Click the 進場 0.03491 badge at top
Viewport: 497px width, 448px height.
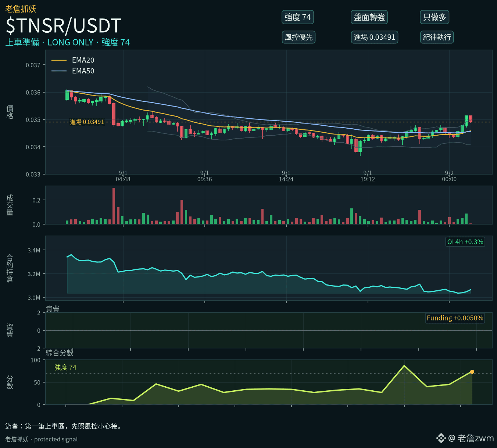[x=374, y=37]
